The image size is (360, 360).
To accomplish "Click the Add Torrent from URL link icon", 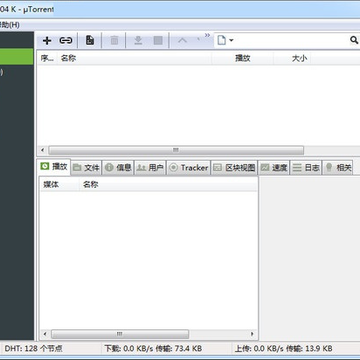I will point(66,41).
